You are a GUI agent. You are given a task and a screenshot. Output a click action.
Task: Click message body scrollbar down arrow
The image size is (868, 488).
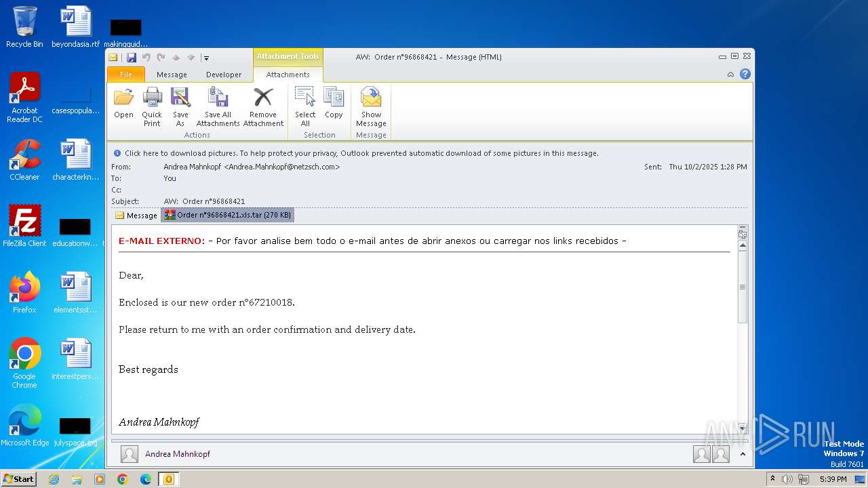743,428
